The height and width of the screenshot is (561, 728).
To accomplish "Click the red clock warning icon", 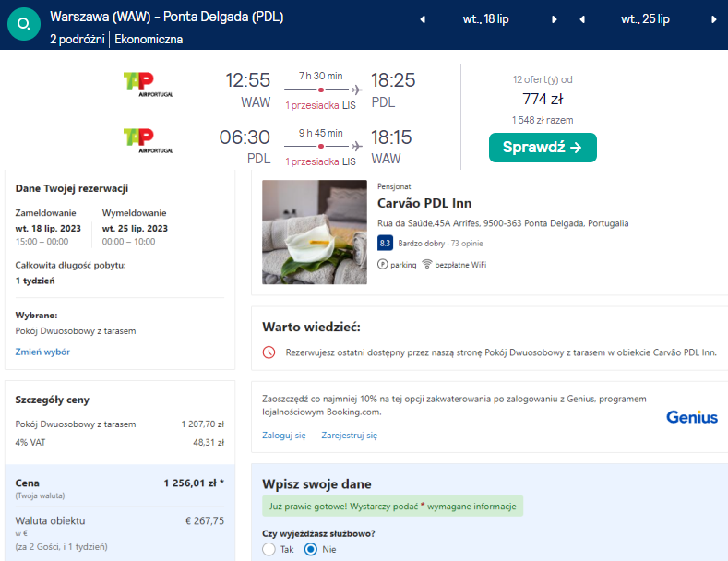I will (269, 352).
